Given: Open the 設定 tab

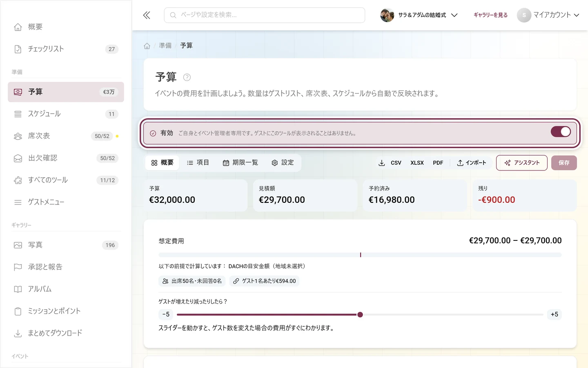Looking at the screenshot, I should click(283, 163).
